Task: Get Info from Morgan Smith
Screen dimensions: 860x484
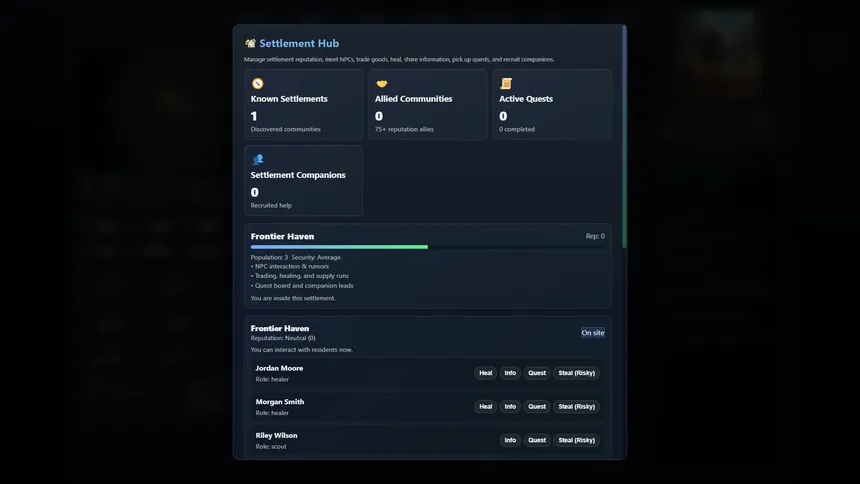Action: (510, 407)
